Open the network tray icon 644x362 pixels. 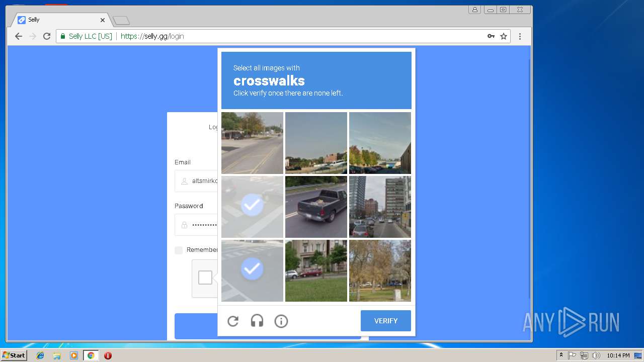click(x=584, y=355)
